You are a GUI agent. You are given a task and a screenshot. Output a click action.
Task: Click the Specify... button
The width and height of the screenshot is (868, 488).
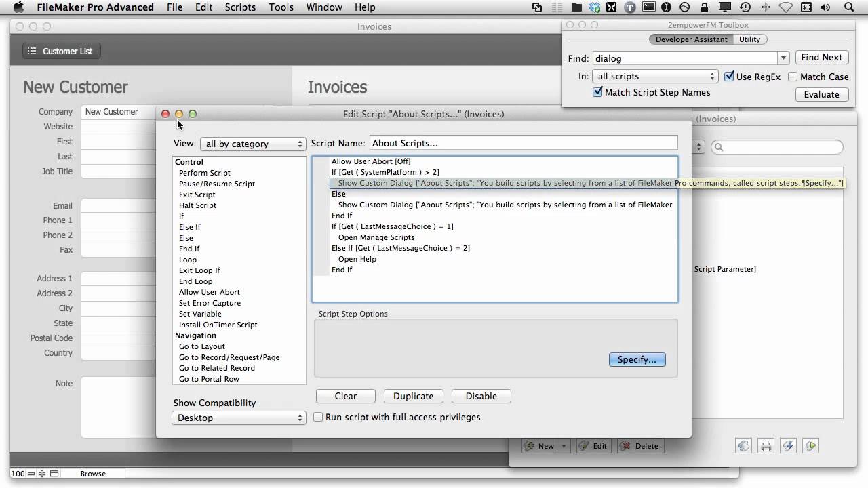pyautogui.click(x=637, y=359)
